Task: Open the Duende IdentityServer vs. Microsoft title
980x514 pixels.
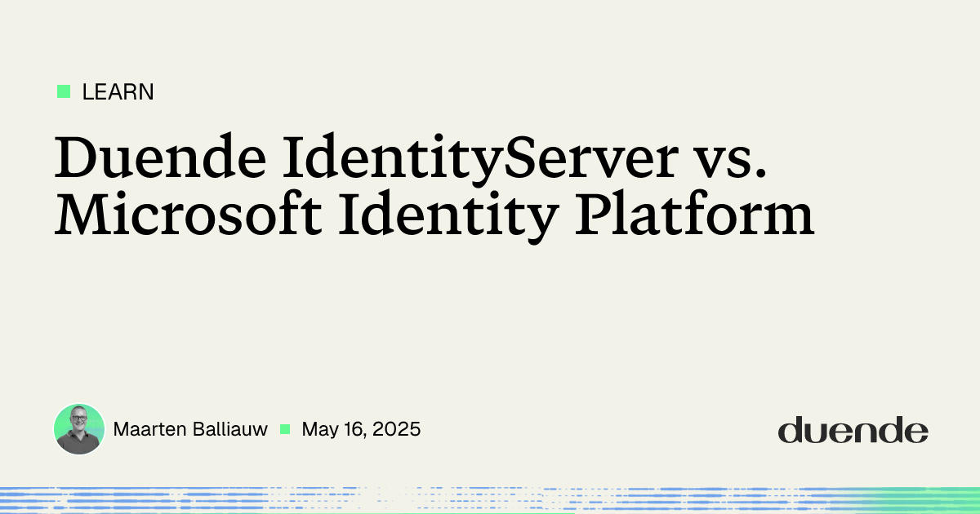Action: 434,187
